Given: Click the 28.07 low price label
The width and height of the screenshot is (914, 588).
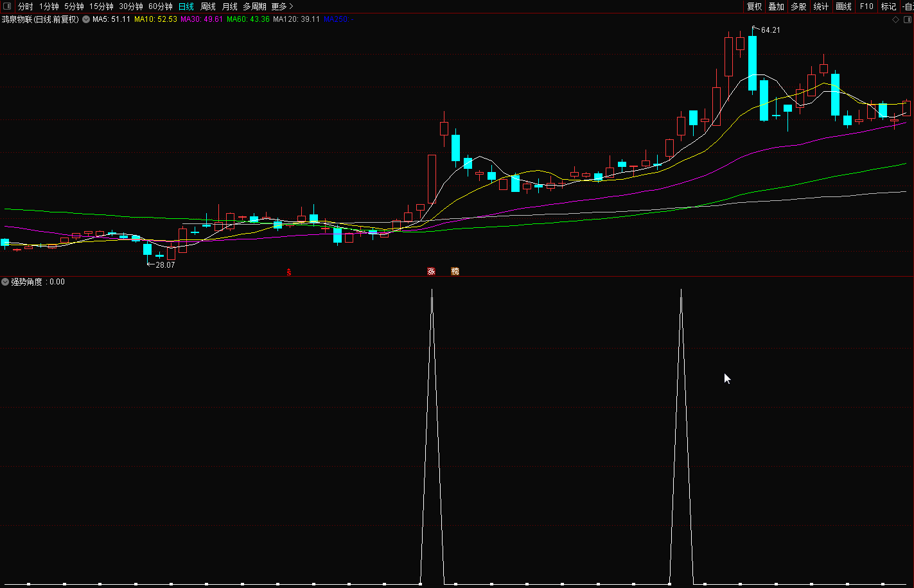Looking at the screenshot, I should 165,264.
